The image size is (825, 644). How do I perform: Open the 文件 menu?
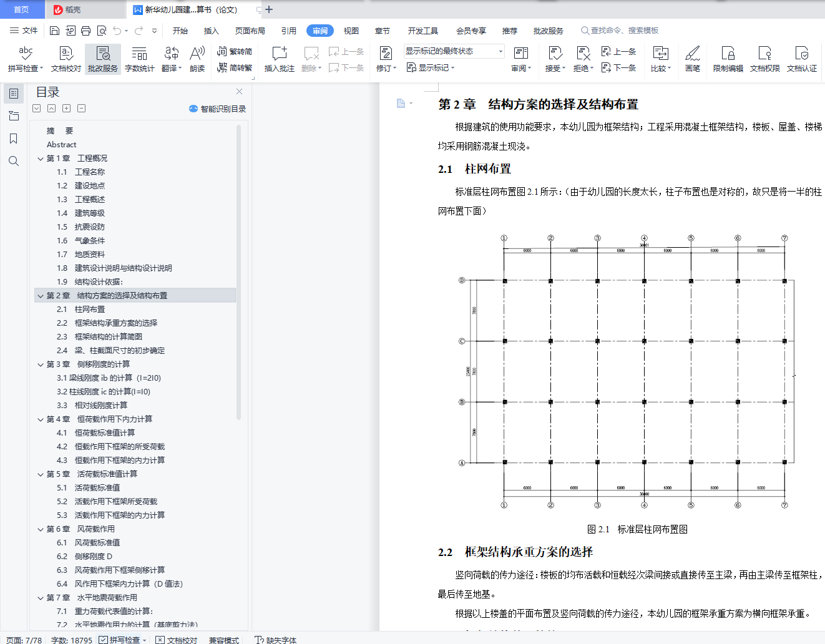pyautogui.click(x=24, y=31)
